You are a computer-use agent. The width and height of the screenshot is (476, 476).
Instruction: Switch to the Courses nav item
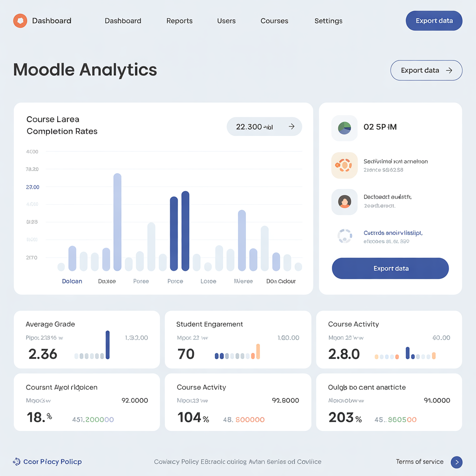click(x=274, y=21)
